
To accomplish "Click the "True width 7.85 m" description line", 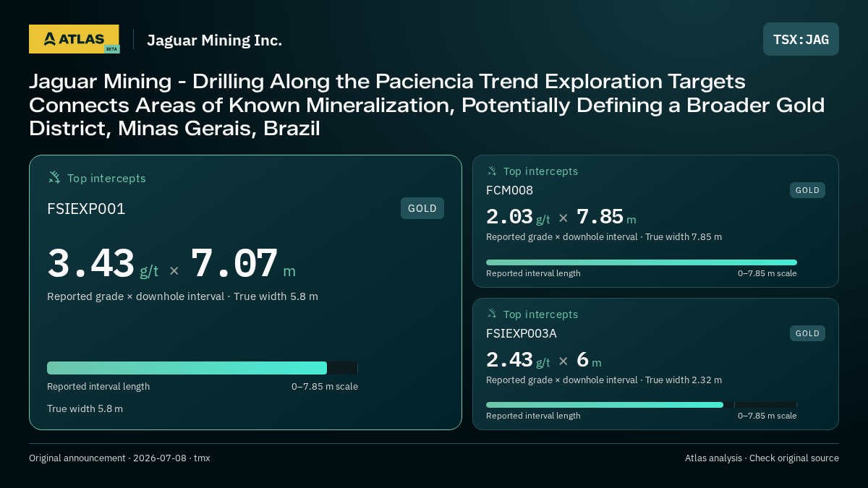I will pyautogui.click(x=604, y=236).
